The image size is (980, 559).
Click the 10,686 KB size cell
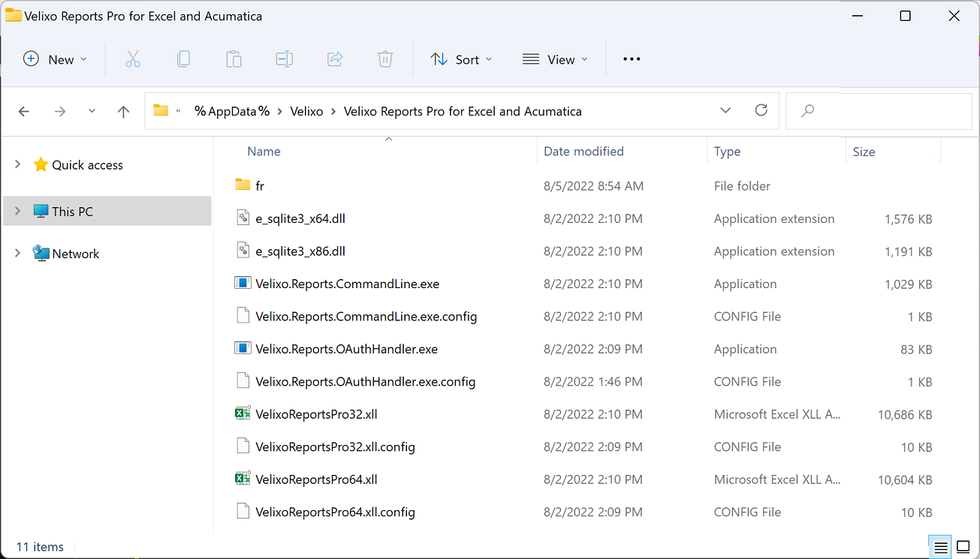[x=905, y=414]
